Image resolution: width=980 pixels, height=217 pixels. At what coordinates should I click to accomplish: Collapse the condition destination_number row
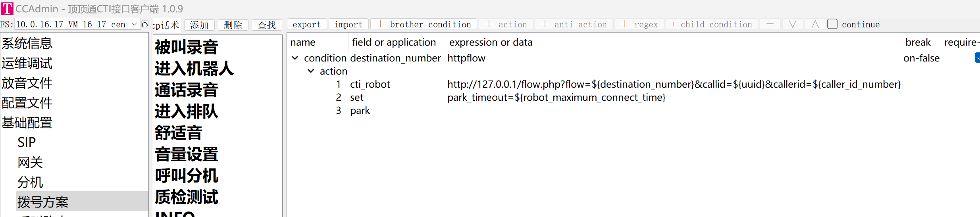[295, 58]
